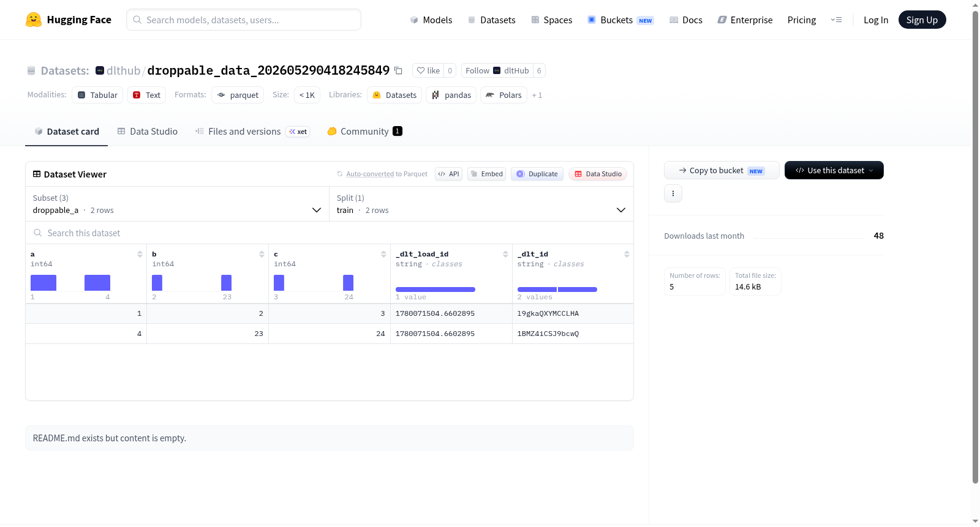Select the Text modality tag
Viewport: 980px width, 527px height.
pos(147,95)
